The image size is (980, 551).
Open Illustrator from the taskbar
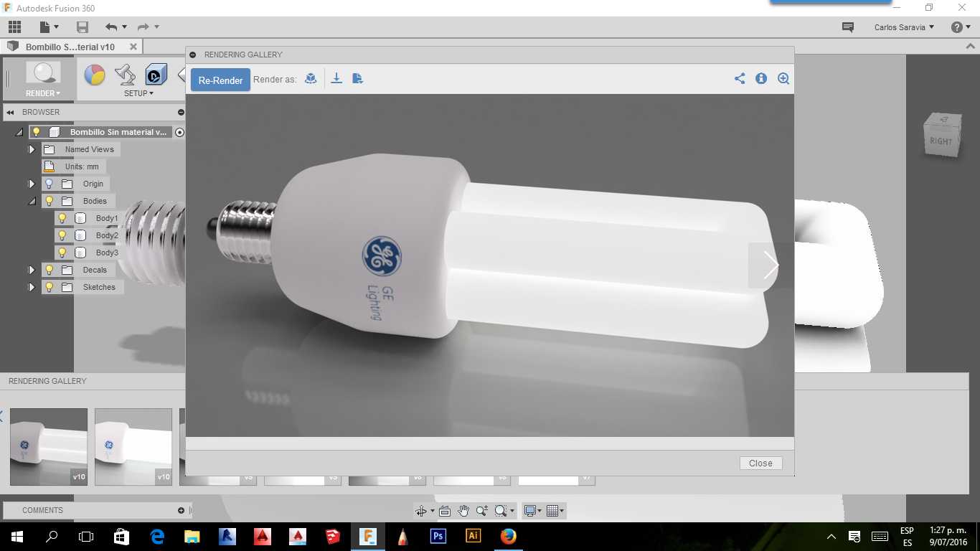[473, 536]
